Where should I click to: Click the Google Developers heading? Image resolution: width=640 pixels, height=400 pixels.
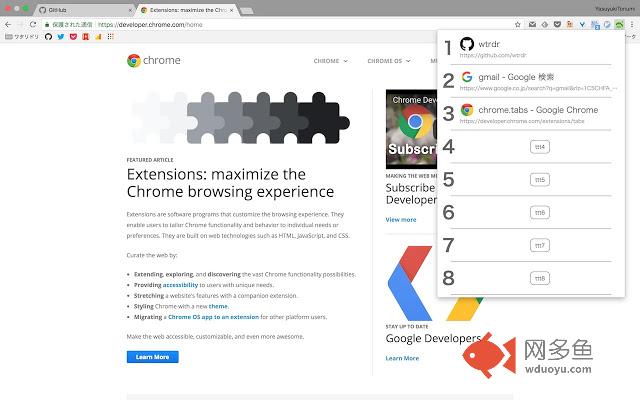click(x=433, y=338)
